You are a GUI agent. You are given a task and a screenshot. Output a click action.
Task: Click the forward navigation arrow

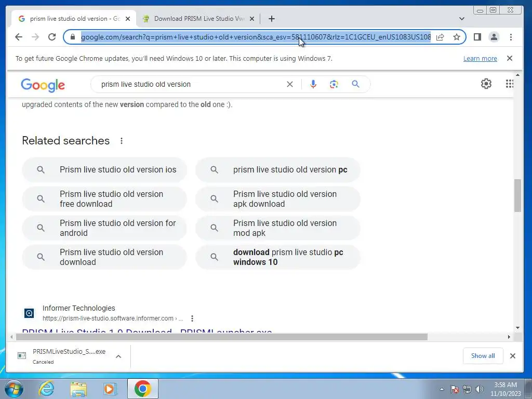pos(35,37)
